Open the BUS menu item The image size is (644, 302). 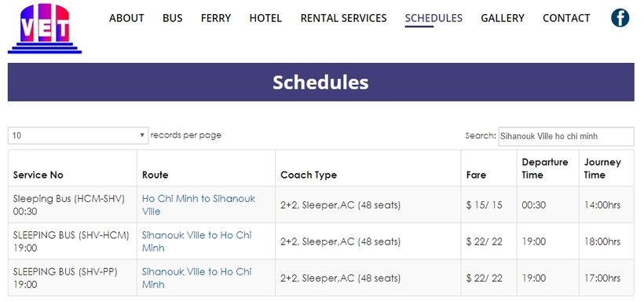[x=173, y=18]
